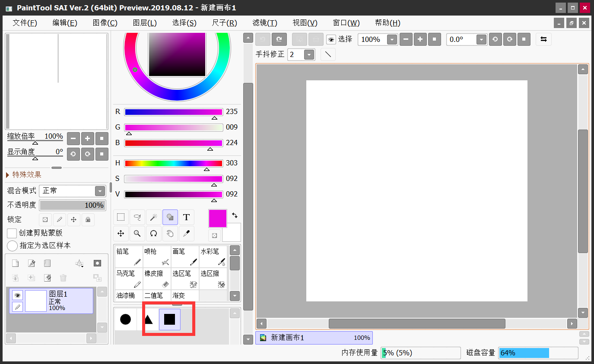Select the hand pan tool
The width and height of the screenshot is (594, 364).
pos(170,234)
